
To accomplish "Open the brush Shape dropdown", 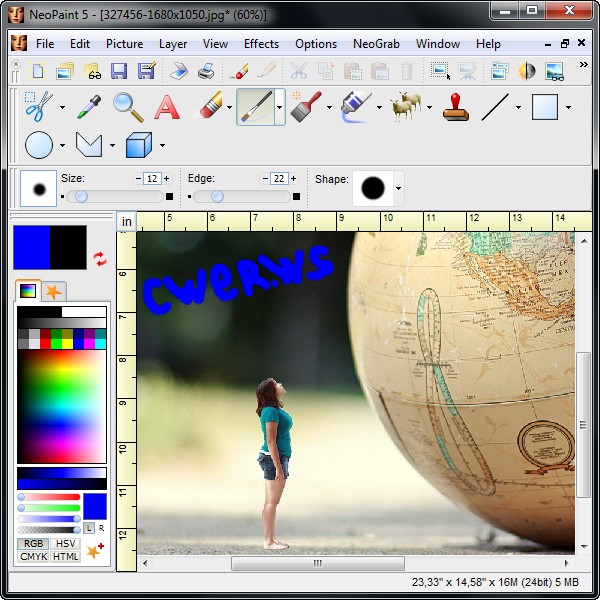I will (x=398, y=188).
